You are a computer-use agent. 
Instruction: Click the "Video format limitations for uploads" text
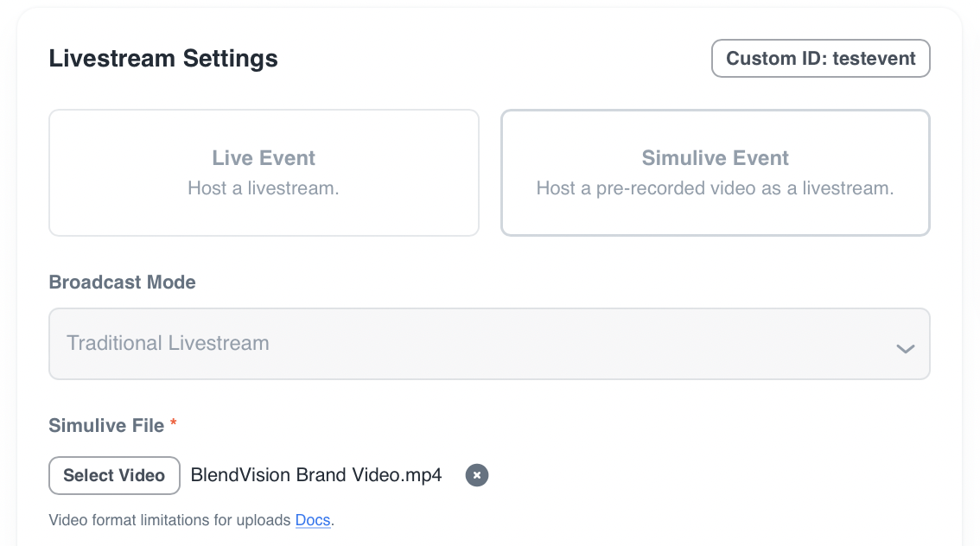click(x=170, y=520)
